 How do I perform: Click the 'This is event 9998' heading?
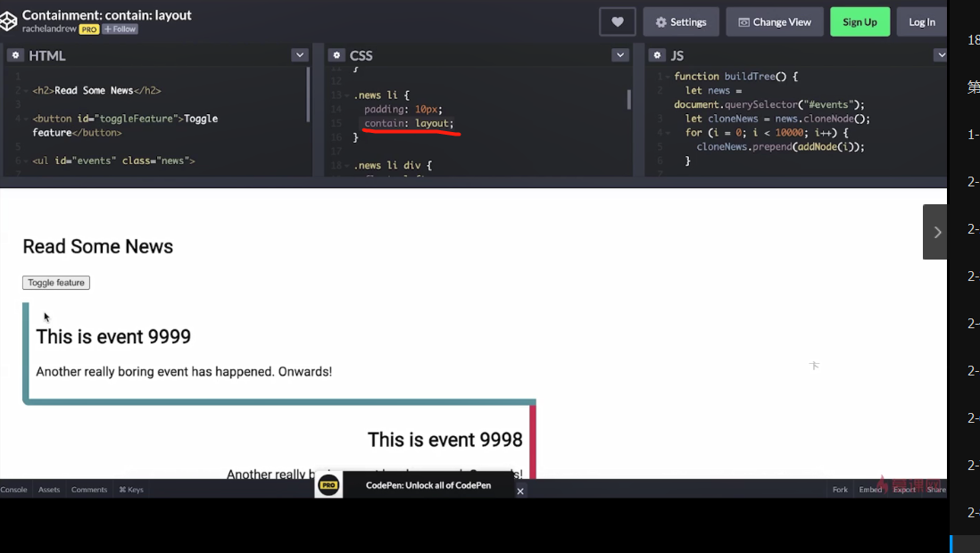click(445, 439)
